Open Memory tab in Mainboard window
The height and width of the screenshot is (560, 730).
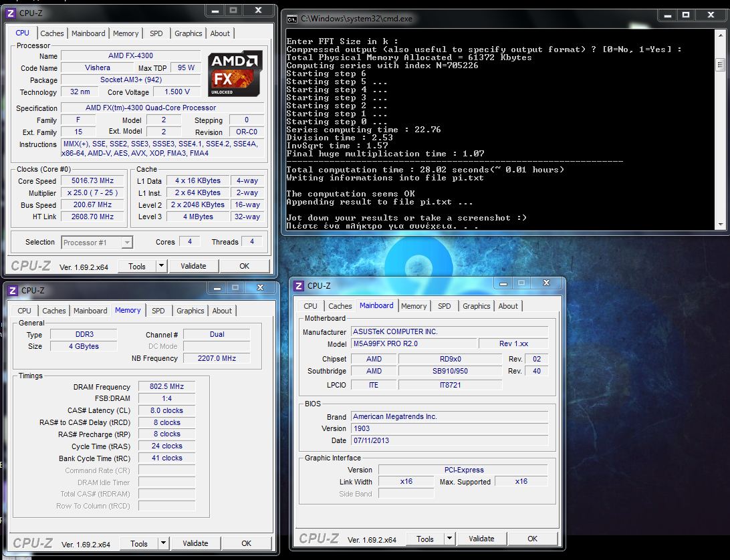pyautogui.click(x=414, y=306)
